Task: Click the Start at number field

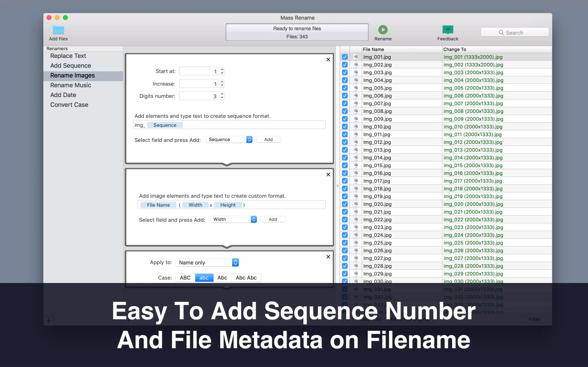Action: 198,71
